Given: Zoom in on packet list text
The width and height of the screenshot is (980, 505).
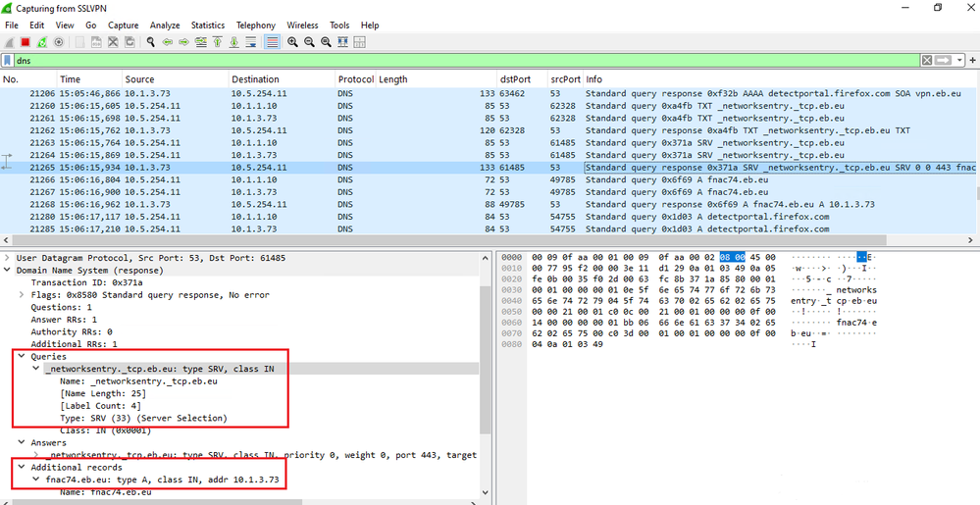Looking at the screenshot, I should click(292, 42).
